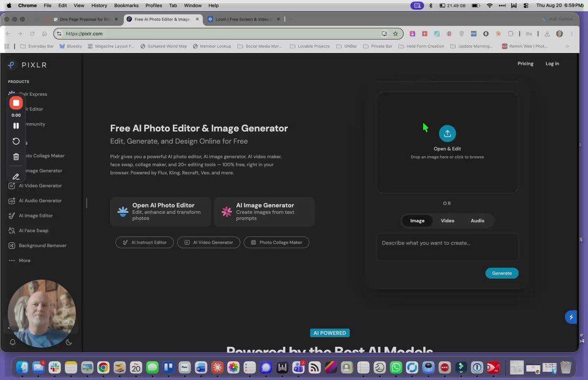
Task: Open Finder from the Dock
Action: (x=22, y=367)
